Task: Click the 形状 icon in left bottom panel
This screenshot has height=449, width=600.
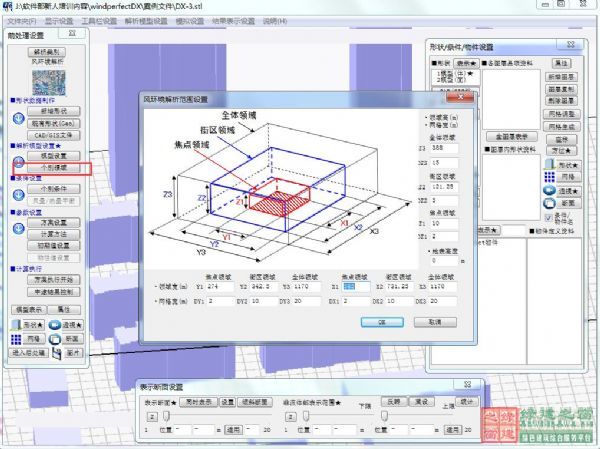Action: pos(18,326)
